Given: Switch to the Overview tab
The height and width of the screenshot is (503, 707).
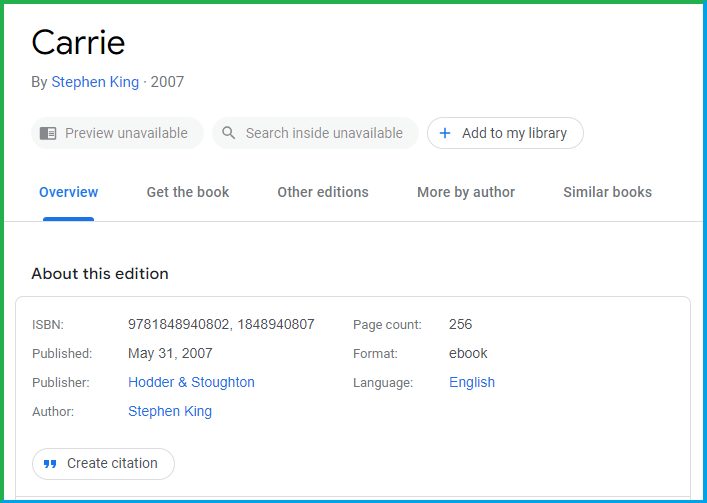Looking at the screenshot, I should click(x=69, y=192).
